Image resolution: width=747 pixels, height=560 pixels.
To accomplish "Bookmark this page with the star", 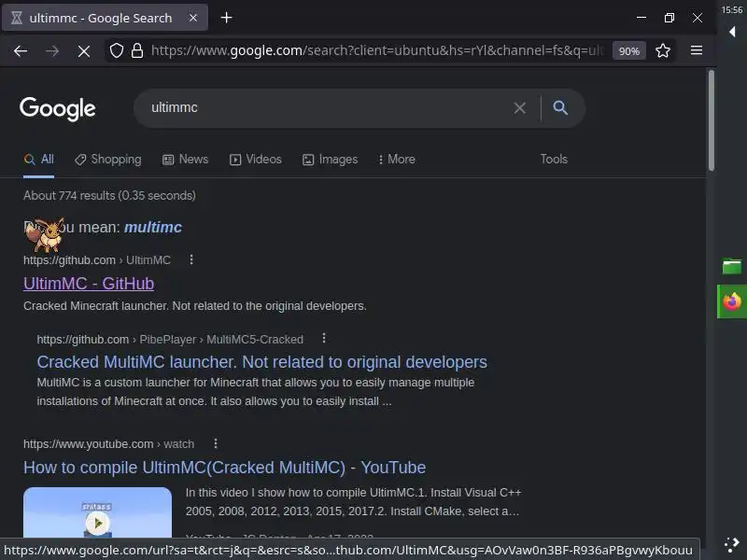I will click(x=663, y=50).
